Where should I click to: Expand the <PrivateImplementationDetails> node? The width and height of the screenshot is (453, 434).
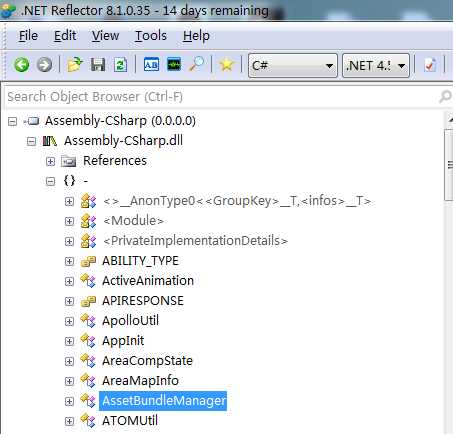(x=69, y=241)
